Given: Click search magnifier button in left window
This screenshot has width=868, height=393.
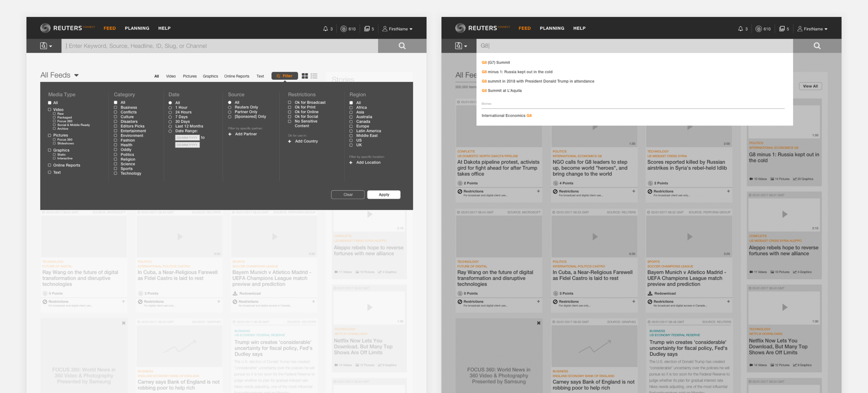Looking at the screenshot, I should (402, 46).
